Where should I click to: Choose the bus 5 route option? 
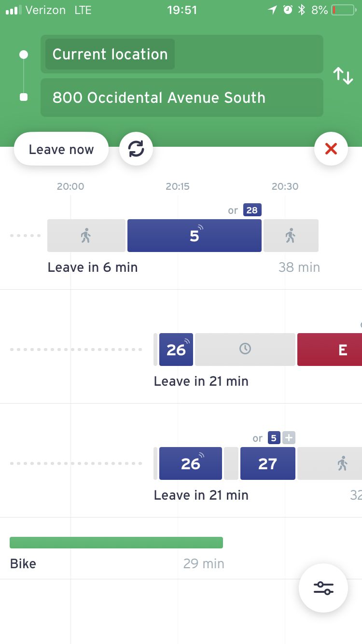pos(194,236)
